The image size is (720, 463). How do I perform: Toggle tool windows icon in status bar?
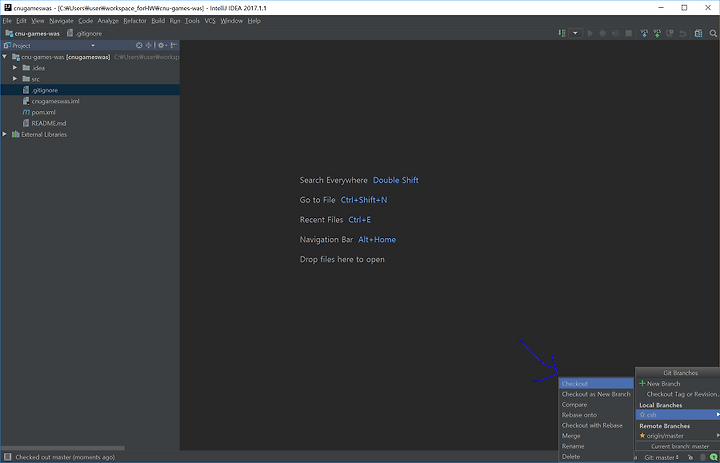point(7,457)
